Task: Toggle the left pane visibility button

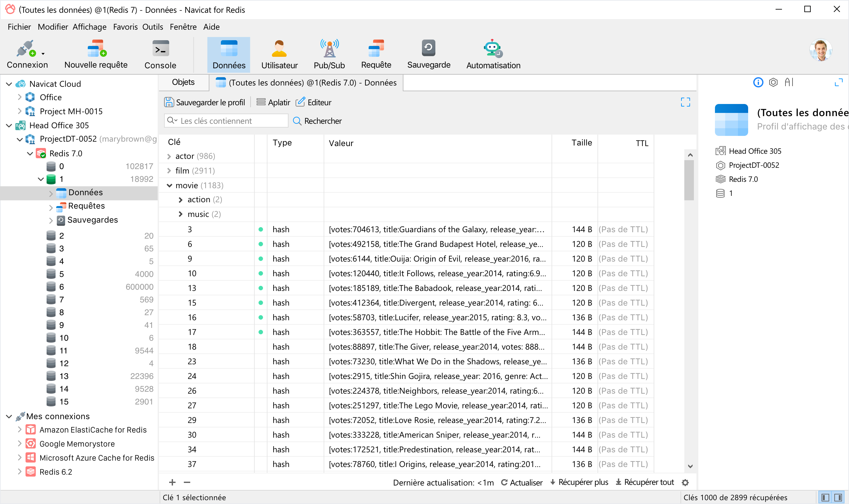Action: 825,498
